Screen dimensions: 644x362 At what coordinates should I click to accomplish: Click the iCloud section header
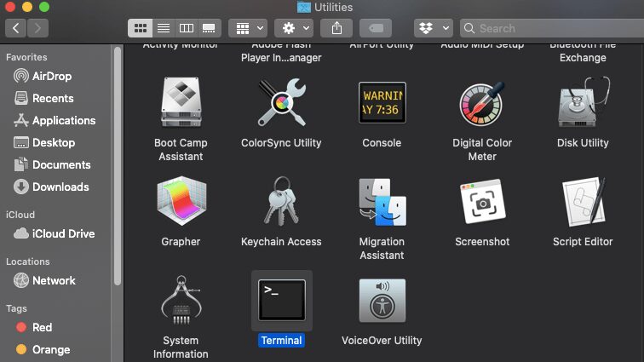coord(20,215)
